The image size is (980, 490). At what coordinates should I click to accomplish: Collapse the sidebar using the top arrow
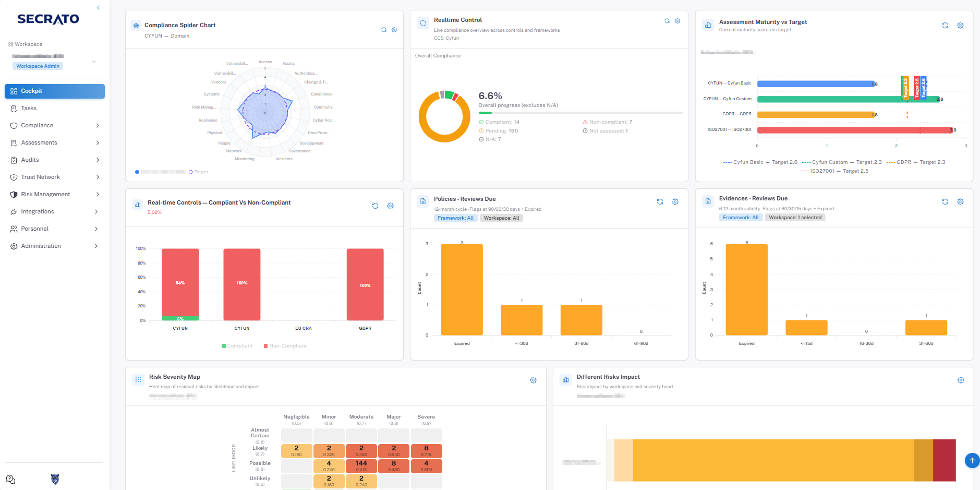98,8
